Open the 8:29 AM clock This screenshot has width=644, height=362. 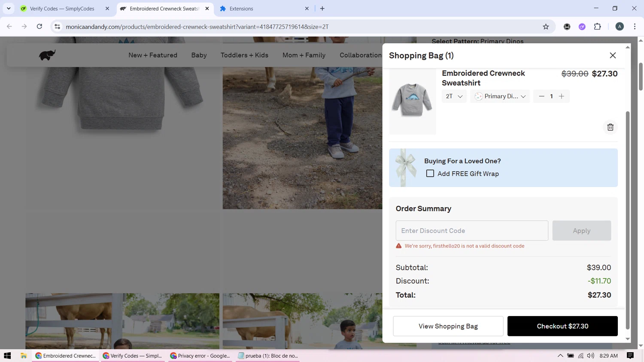608,356
